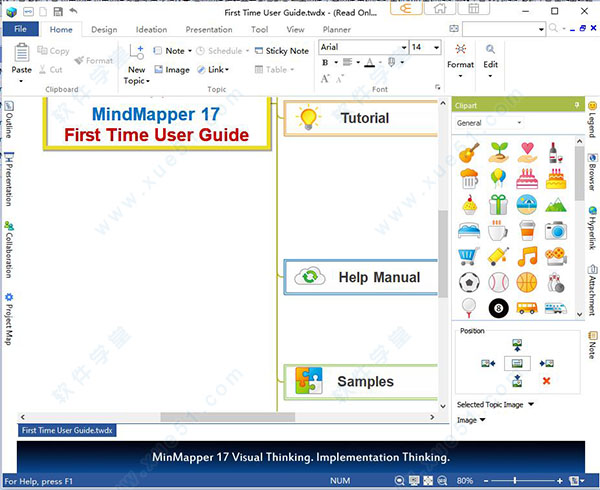The image size is (600, 490).
Task: Open the Planner tab
Action: [336, 29]
